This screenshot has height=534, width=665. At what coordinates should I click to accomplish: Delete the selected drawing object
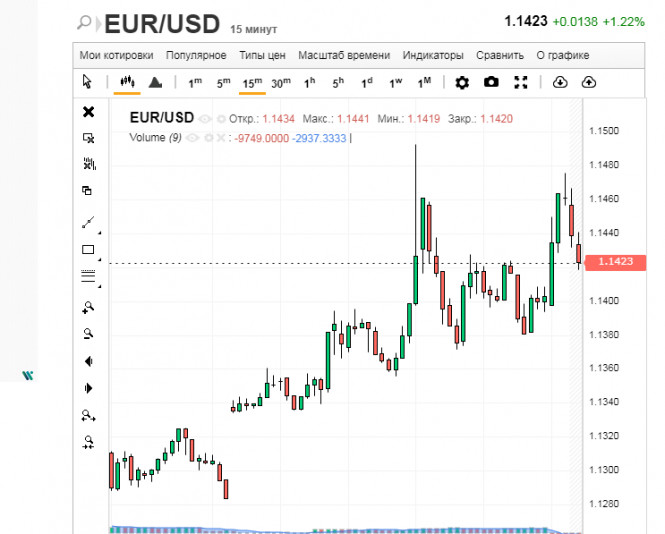(89, 138)
